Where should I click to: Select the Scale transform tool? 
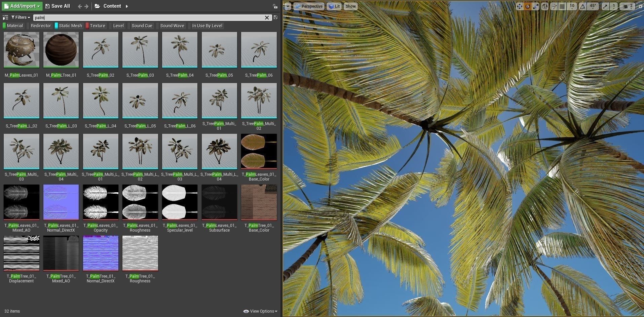[536, 6]
